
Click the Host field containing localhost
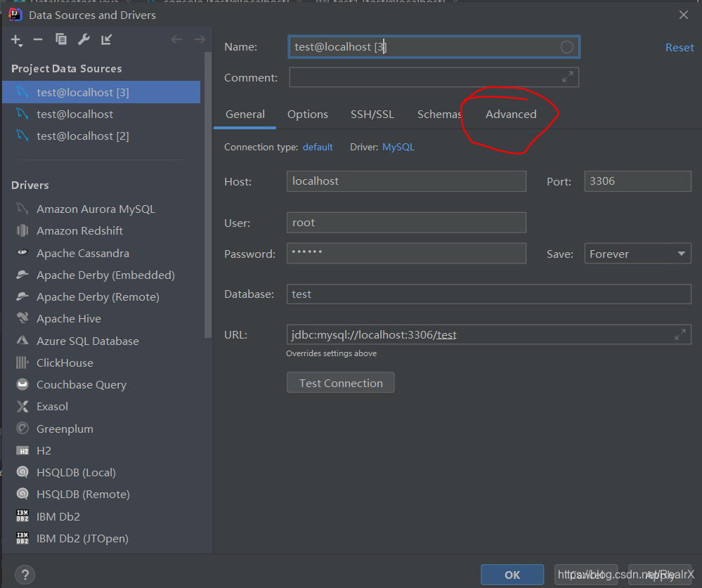point(406,181)
